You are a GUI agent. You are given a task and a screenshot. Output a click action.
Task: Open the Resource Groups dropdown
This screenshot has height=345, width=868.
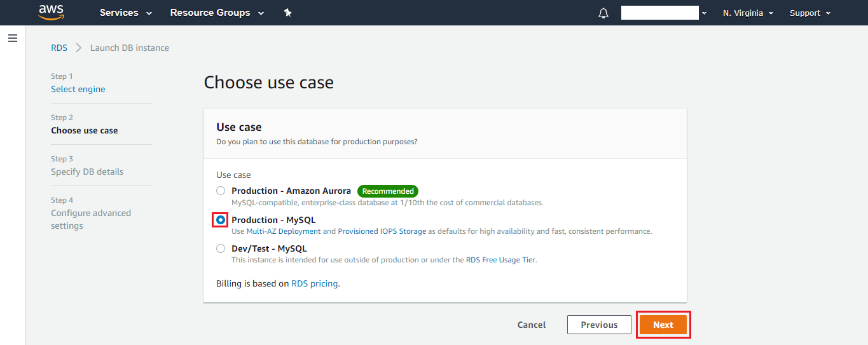[217, 13]
